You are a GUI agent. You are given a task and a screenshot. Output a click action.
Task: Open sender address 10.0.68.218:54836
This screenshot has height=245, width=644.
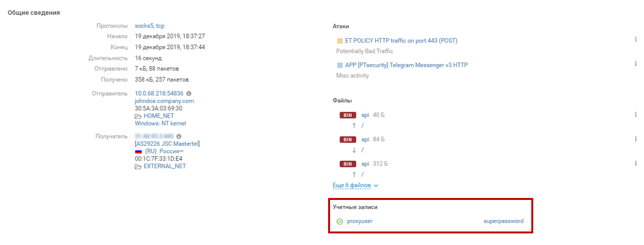[x=159, y=93]
